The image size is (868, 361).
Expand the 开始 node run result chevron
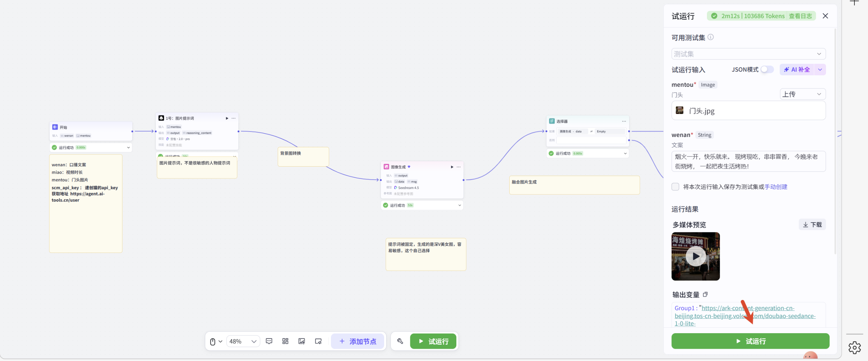(129, 148)
